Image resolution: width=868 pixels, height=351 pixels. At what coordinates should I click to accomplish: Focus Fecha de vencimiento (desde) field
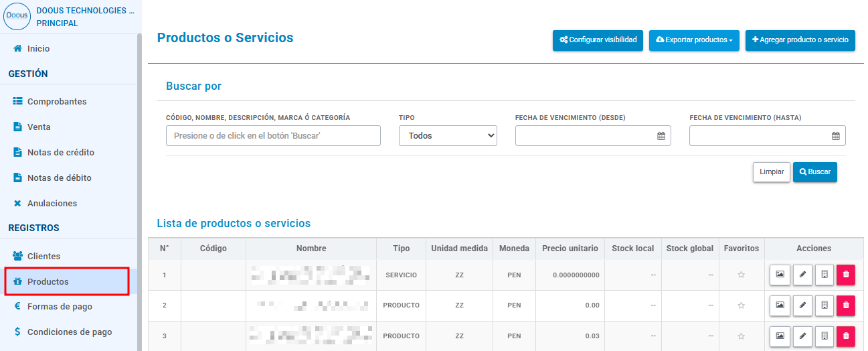593,135
